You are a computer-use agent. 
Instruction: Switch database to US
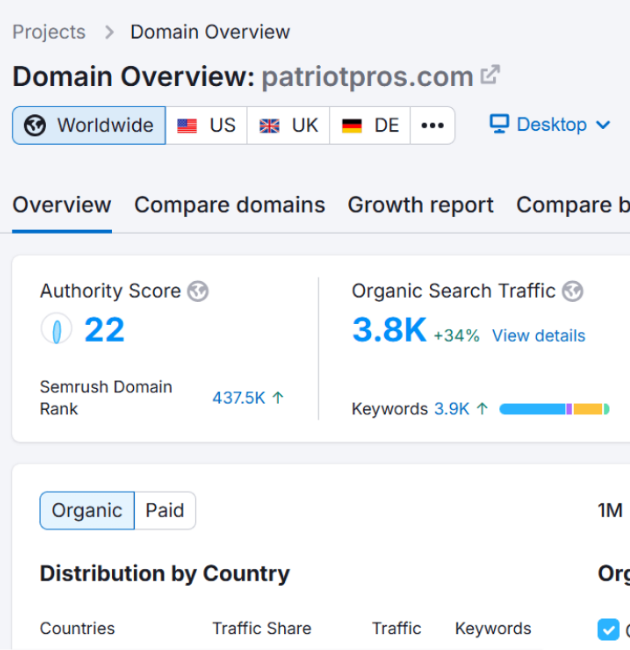tap(206, 126)
